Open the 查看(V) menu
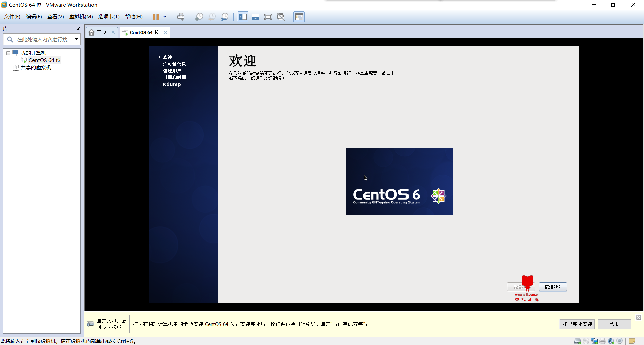Viewport: 644px width, 345px height. pyautogui.click(x=56, y=17)
